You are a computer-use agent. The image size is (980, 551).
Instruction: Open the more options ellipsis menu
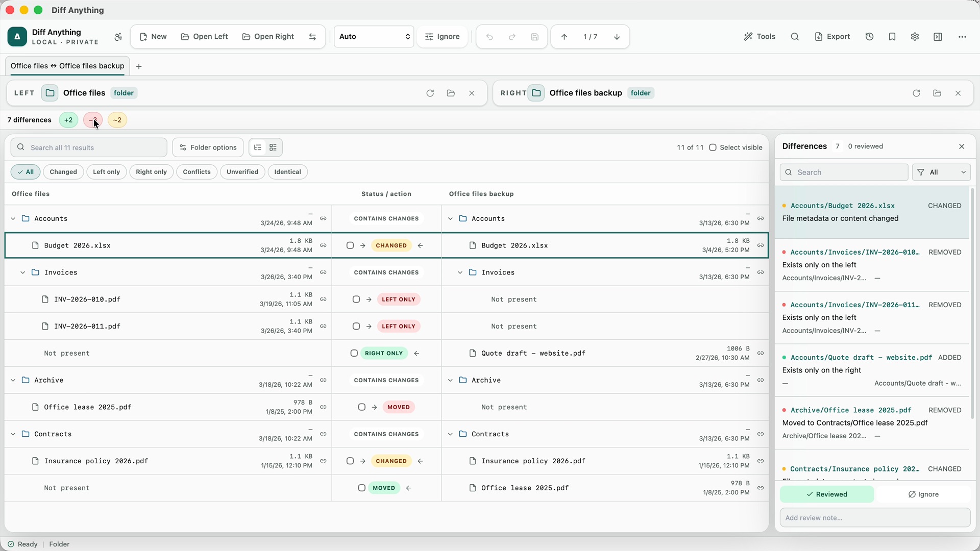pos(962,37)
